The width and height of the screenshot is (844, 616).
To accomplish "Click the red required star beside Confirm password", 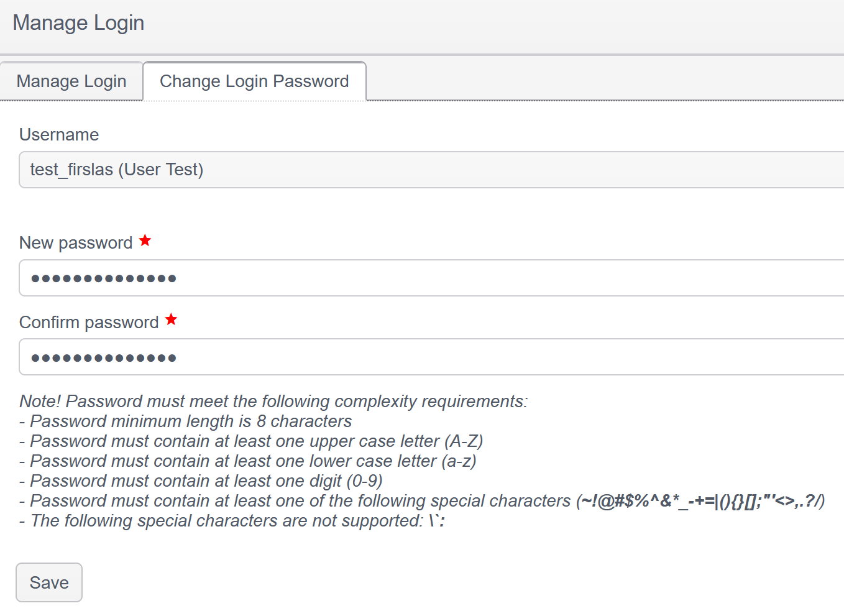I will pos(171,319).
